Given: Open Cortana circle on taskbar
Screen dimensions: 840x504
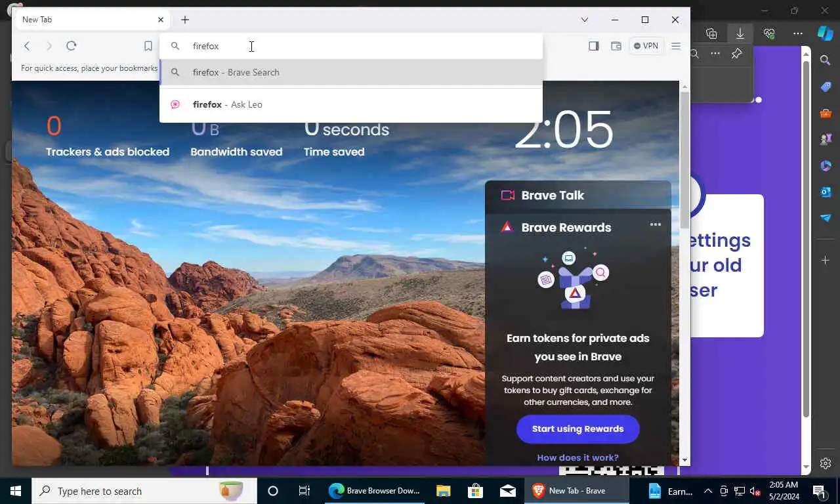Looking at the screenshot, I should (x=273, y=491).
